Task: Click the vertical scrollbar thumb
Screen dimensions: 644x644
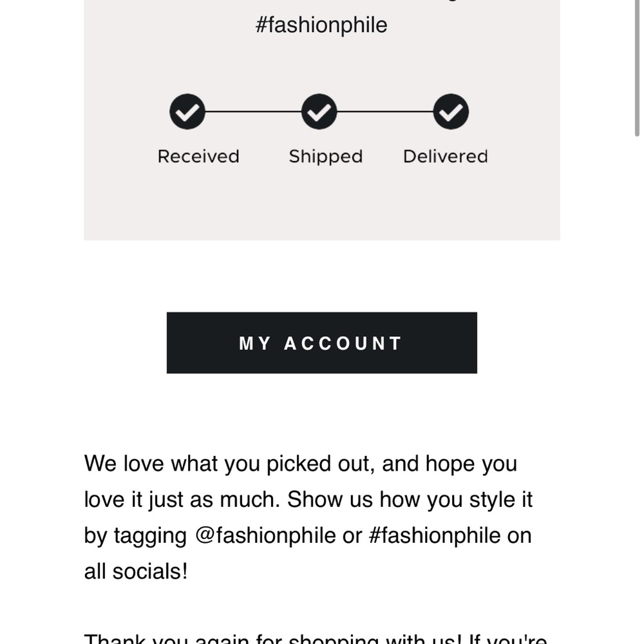Action: tap(637, 68)
